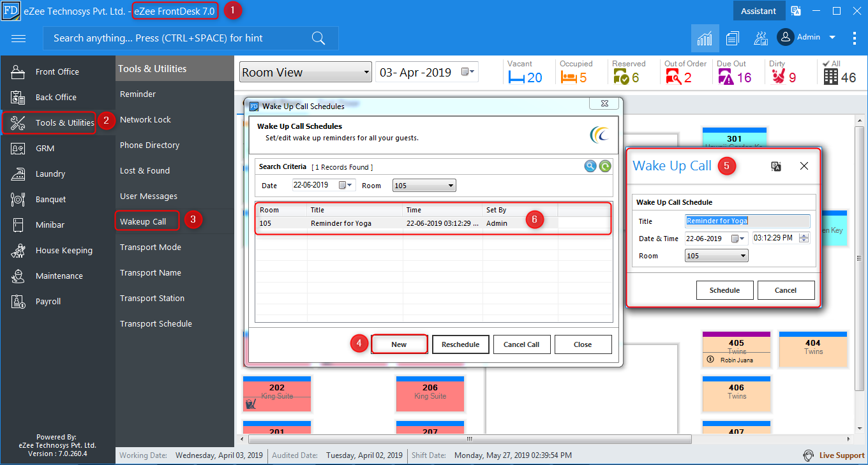Click the House Keeping icon
The width and height of the screenshot is (868, 465).
(18, 250)
